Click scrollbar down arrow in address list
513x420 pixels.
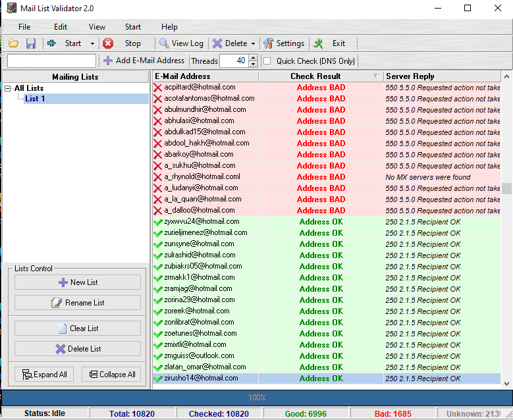click(506, 384)
